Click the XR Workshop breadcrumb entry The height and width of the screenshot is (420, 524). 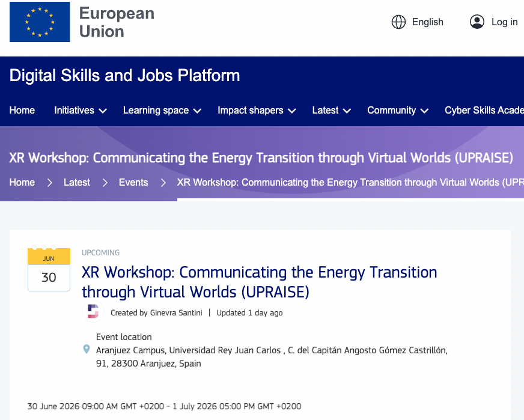pyautogui.click(x=350, y=183)
